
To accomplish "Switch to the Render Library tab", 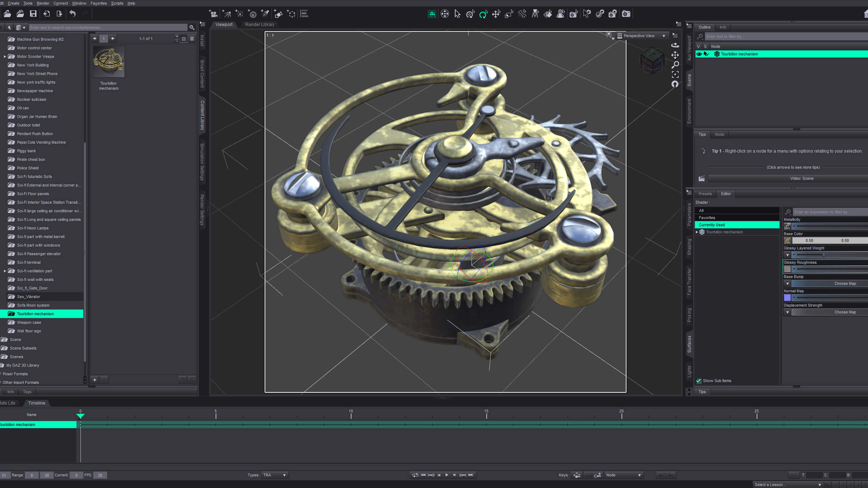I will pos(260,24).
